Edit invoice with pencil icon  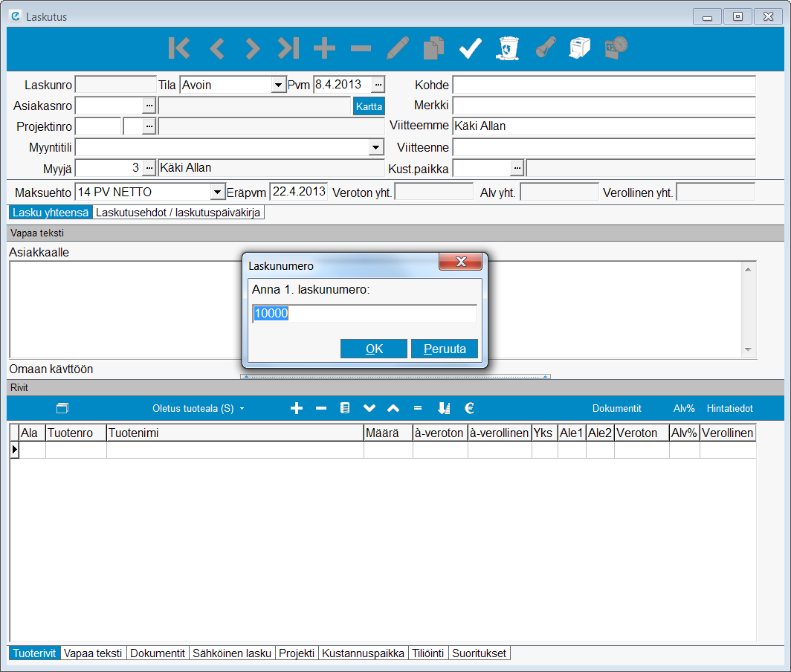pyautogui.click(x=398, y=48)
